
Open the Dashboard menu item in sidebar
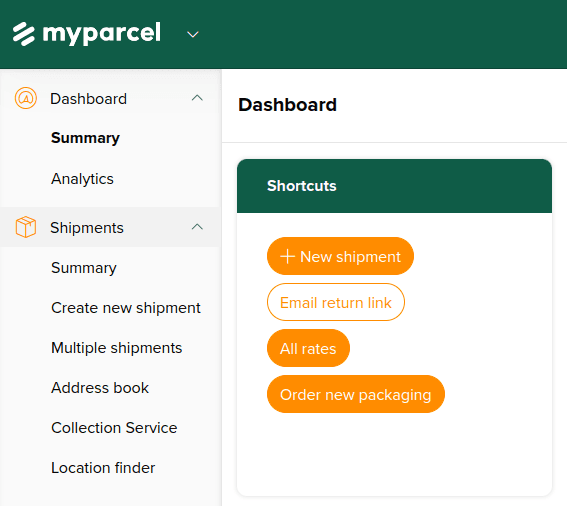pos(88,99)
